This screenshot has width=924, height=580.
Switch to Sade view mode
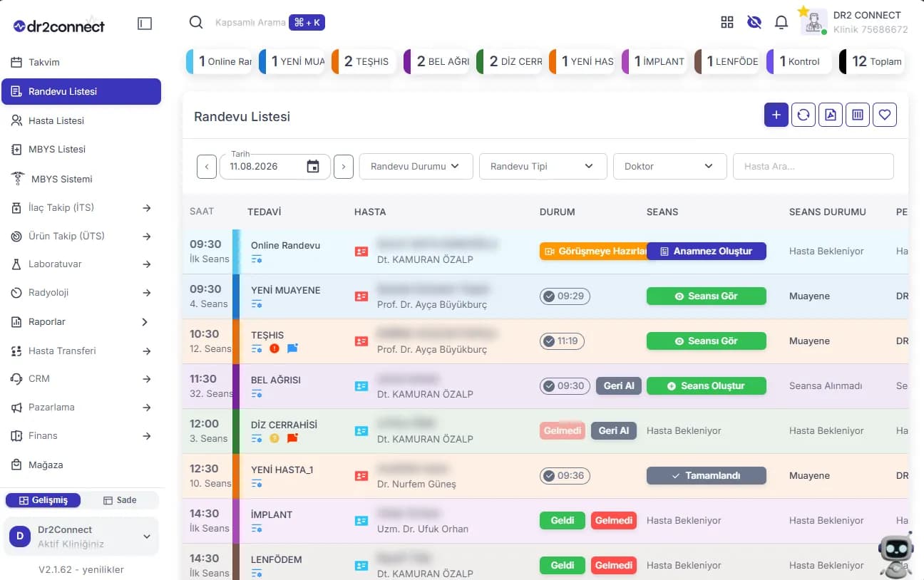point(120,500)
